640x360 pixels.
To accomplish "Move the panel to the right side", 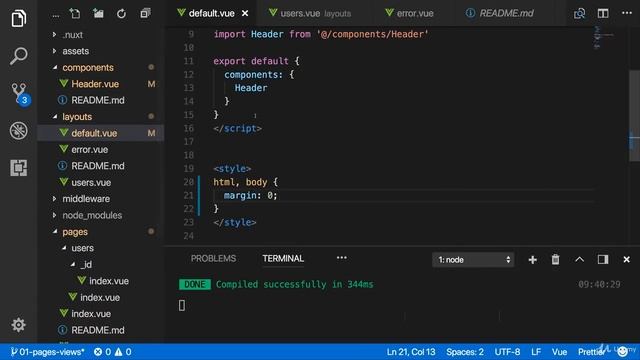I will [x=603, y=260].
